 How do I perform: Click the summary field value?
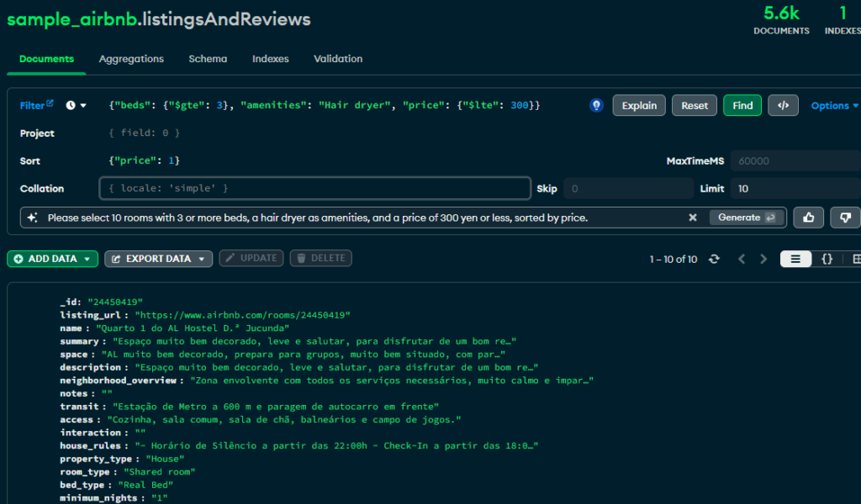pyautogui.click(x=314, y=342)
